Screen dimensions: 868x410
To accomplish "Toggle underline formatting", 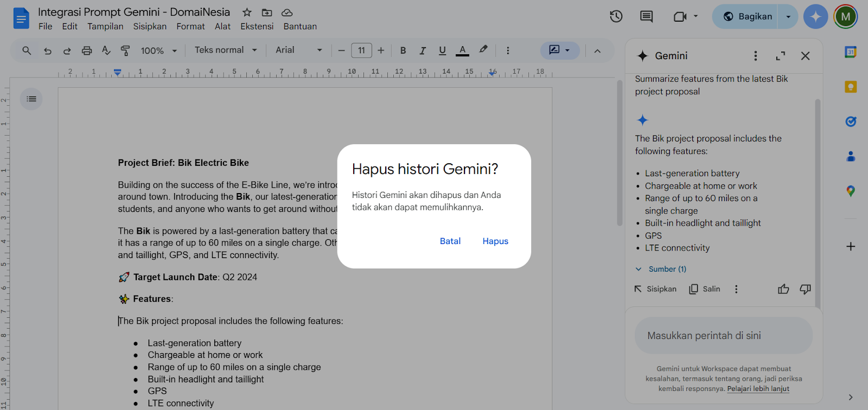I will [442, 50].
